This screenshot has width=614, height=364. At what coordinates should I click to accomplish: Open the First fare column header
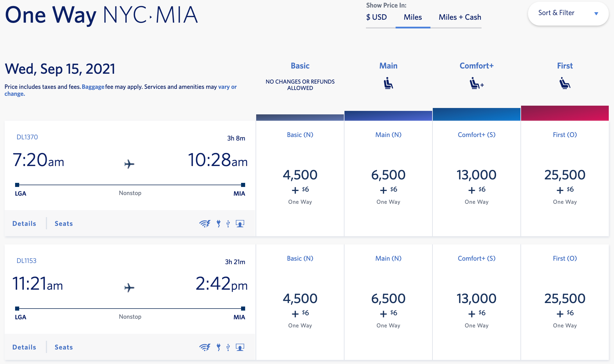coord(565,66)
